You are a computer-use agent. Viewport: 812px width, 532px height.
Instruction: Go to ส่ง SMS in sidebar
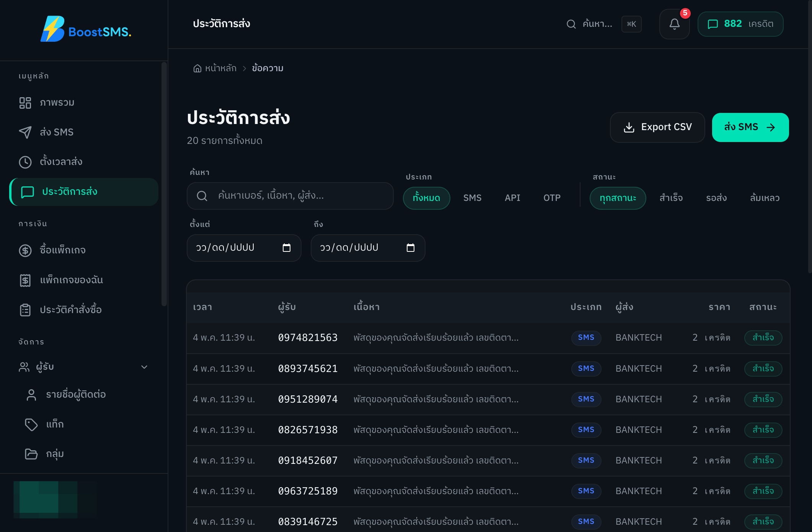tap(84, 132)
